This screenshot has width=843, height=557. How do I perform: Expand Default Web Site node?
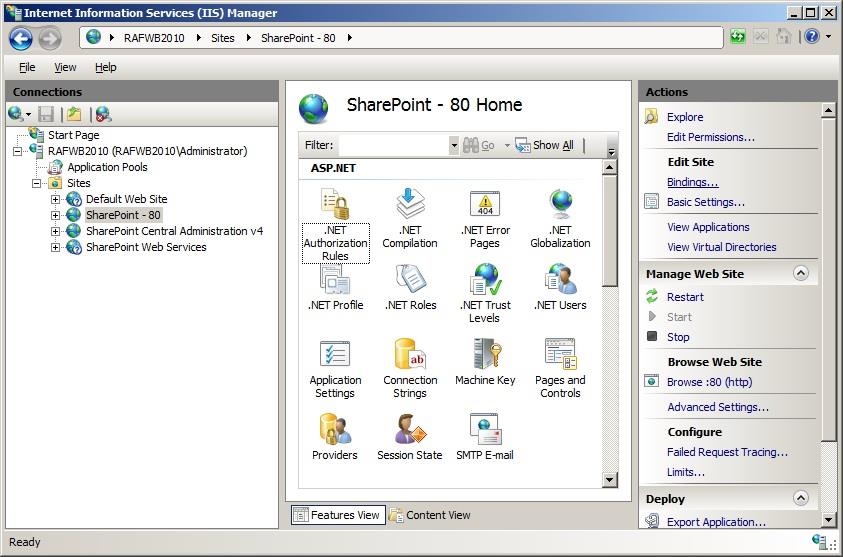point(55,199)
